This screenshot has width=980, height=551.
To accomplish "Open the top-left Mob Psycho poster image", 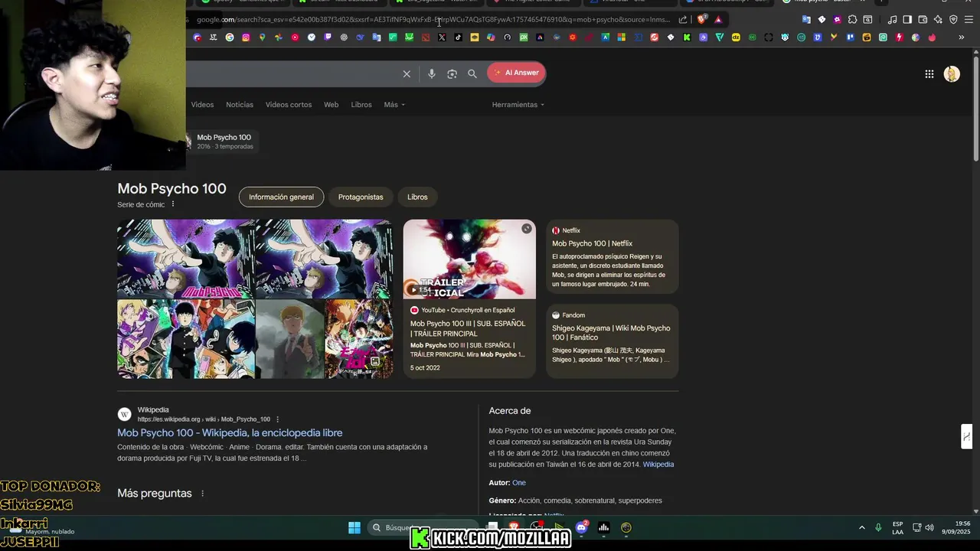I will [x=186, y=259].
